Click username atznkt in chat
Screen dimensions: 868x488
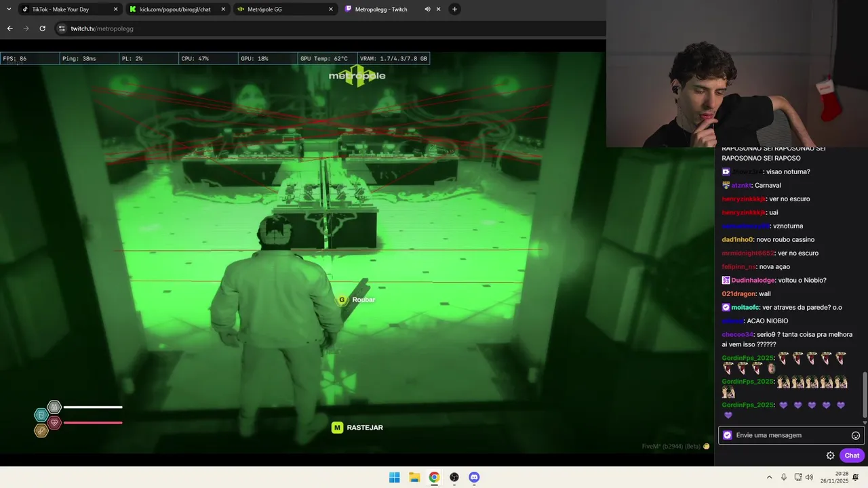[741, 185]
